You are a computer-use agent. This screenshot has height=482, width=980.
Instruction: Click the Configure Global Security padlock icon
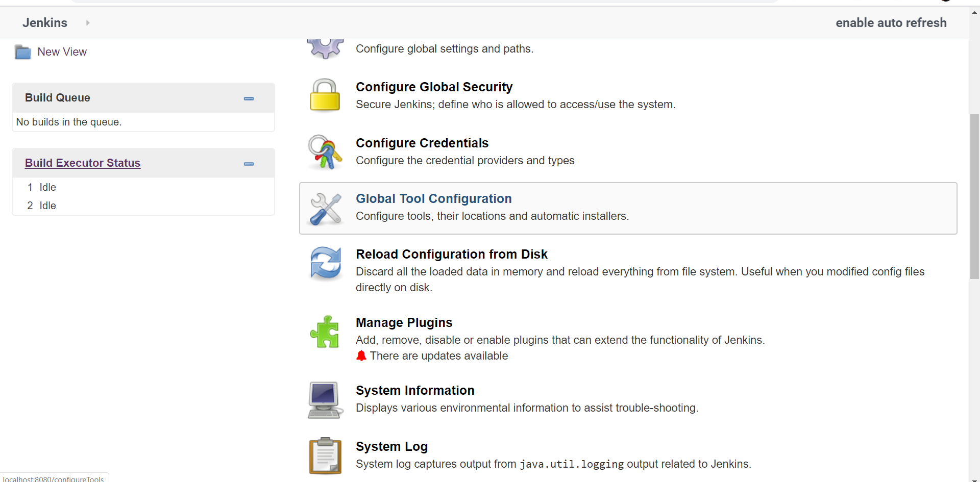pyautogui.click(x=325, y=95)
